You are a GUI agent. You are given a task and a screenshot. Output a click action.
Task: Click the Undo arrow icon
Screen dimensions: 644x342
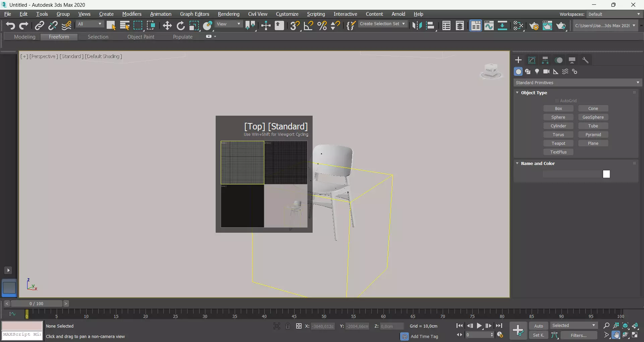point(10,25)
